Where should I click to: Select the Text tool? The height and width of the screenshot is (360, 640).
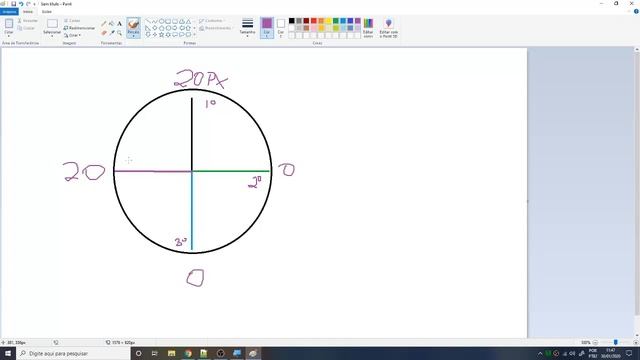119,24
